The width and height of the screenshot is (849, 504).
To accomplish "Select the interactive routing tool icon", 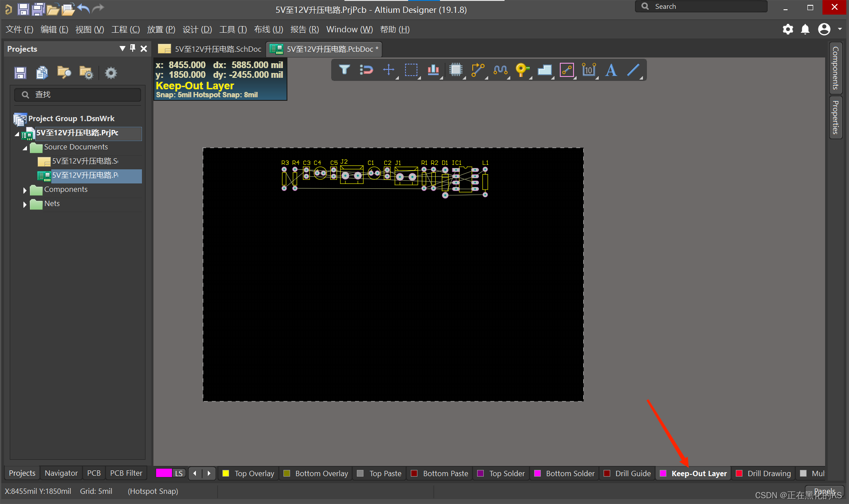I will [x=478, y=70].
